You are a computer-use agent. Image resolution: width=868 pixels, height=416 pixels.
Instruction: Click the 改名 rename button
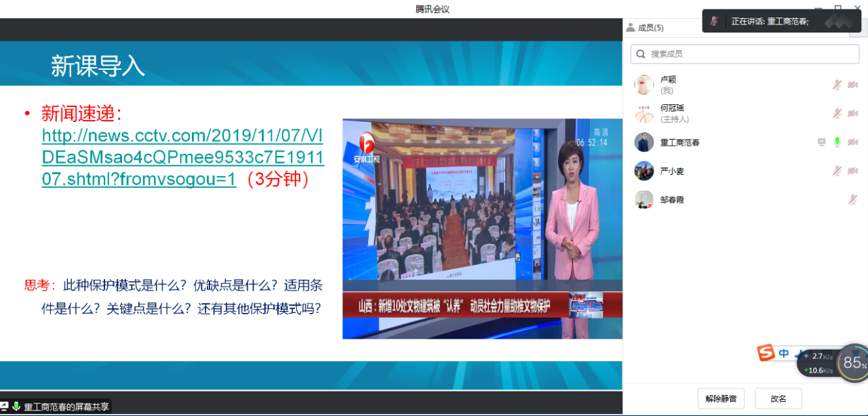[x=778, y=398]
